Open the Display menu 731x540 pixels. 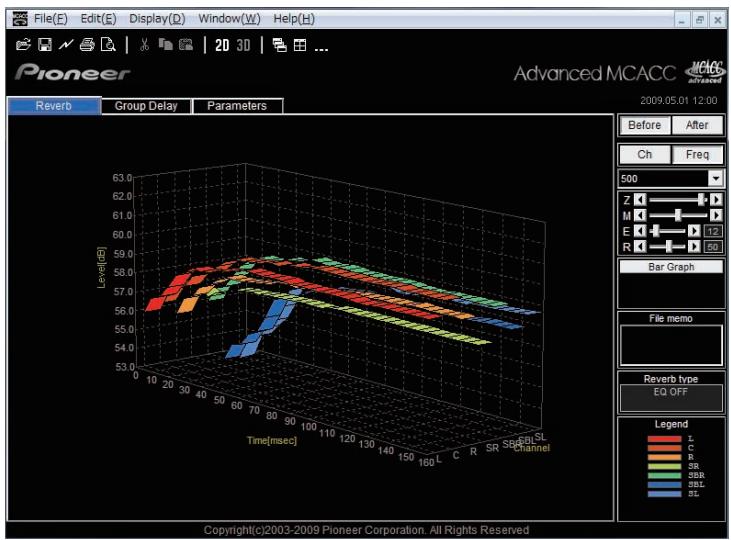pos(157,19)
